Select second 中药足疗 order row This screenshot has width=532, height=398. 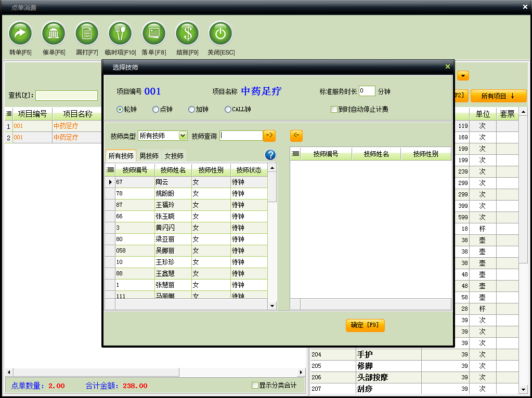53,137
